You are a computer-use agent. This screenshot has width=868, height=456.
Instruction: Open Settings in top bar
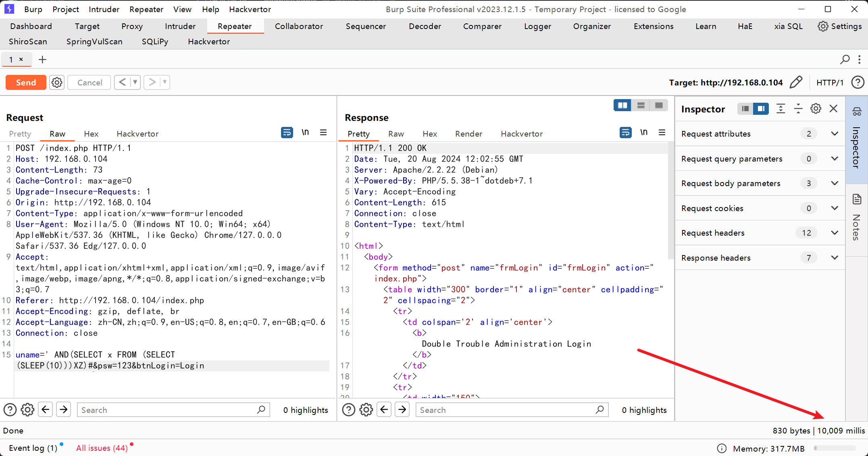click(x=840, y=26)
